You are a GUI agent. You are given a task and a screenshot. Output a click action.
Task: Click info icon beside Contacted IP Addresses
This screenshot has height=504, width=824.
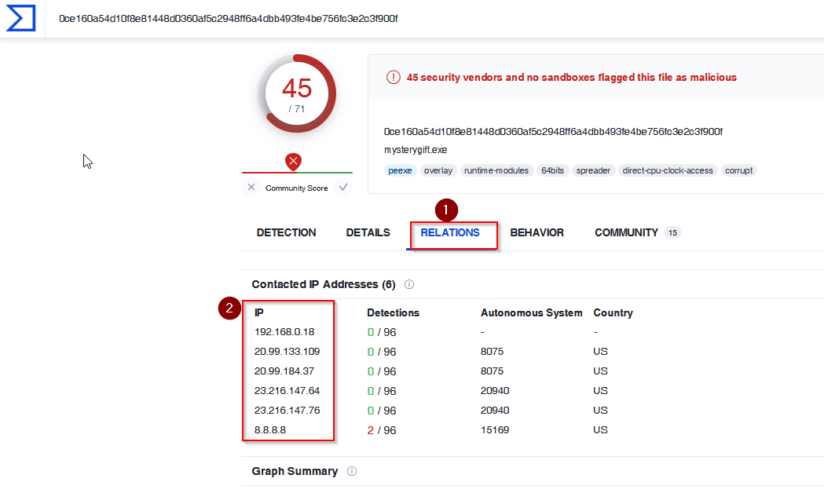click(409, 284)
